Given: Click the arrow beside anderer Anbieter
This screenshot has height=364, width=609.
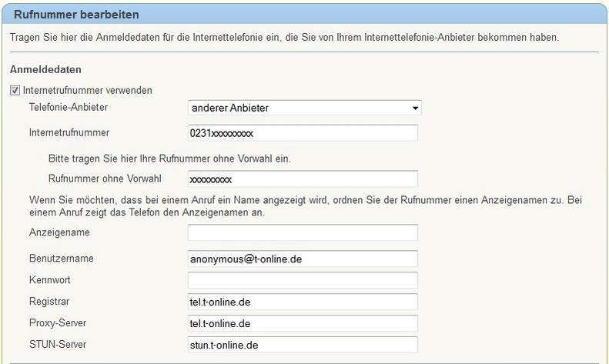Looking at the screenshot, I should coord(415,108).
